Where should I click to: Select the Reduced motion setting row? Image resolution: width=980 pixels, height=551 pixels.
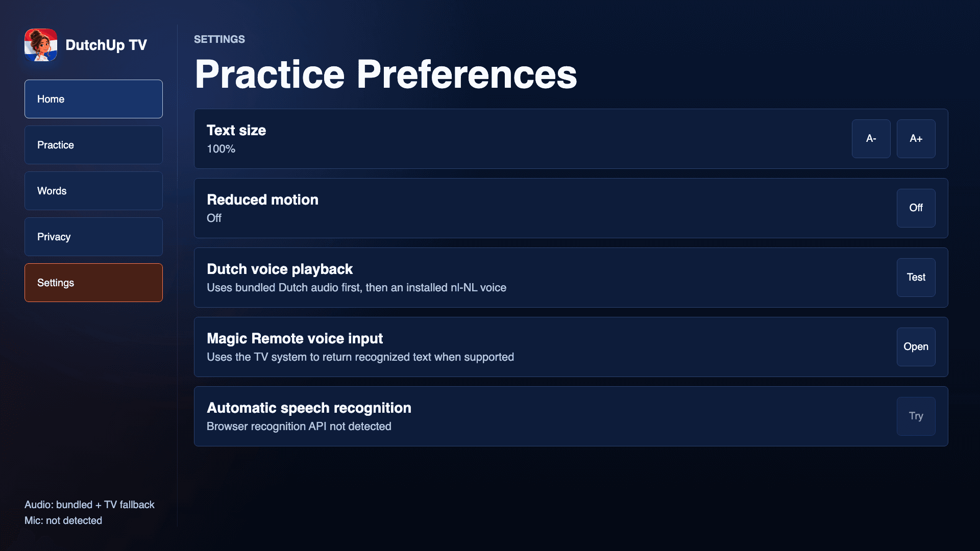571,208
